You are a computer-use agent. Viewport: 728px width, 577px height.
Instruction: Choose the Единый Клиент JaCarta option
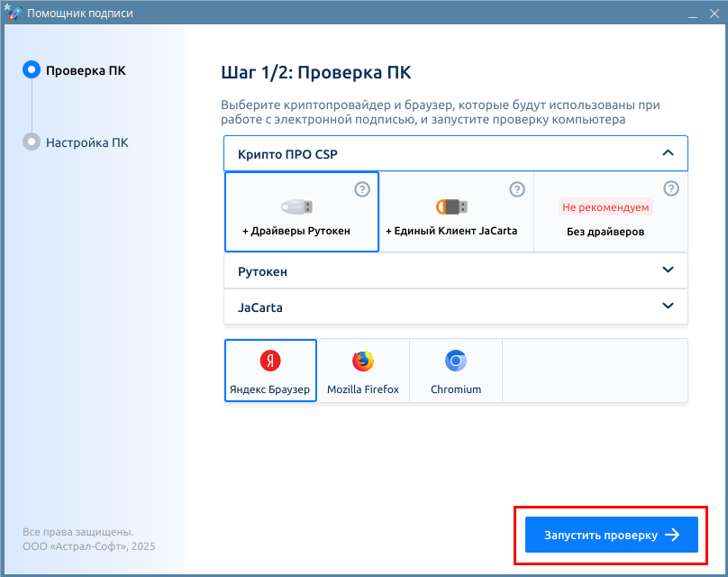coord(457,212)
